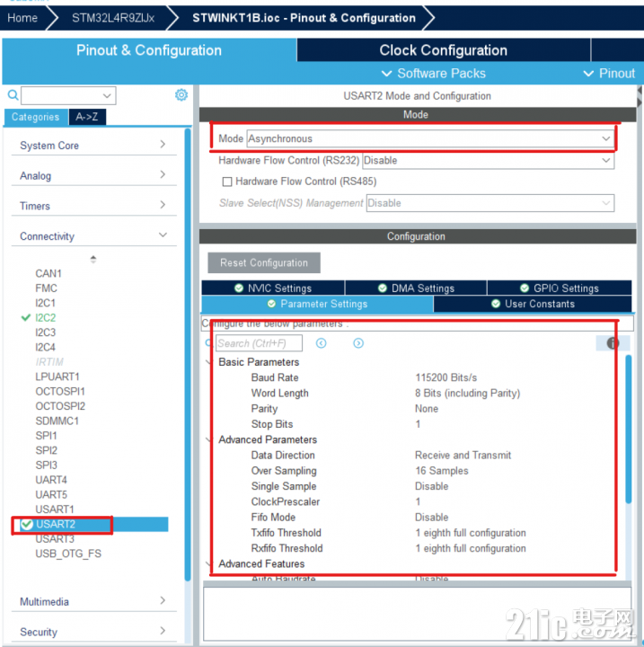Click in the parameter Search field

point(259,343)
